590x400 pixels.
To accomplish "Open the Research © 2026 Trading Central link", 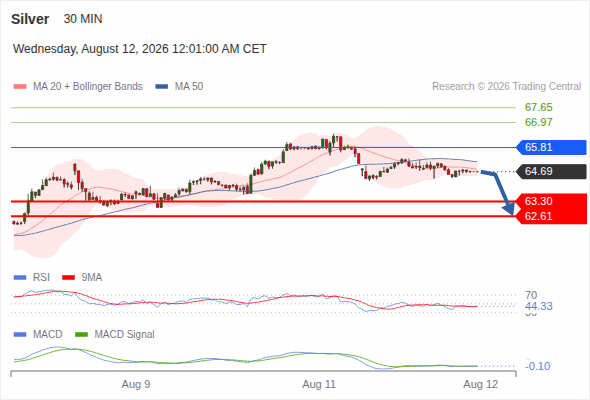I will click(506, 87).
